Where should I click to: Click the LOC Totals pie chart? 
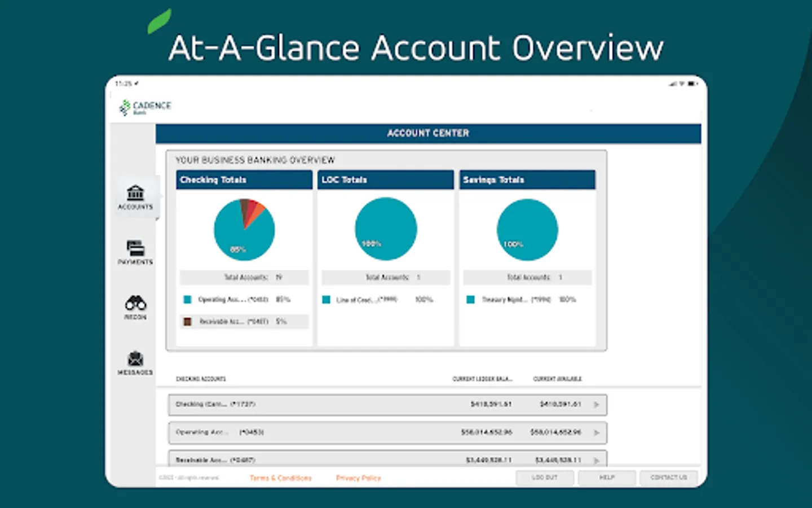[x=386, y=229]
